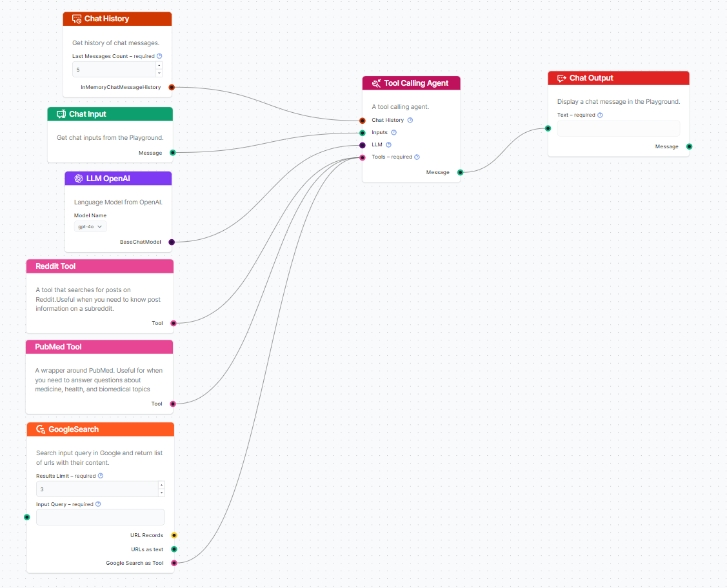Click the Input Query field on GoogleSearch
727x588 pixels.
[x=100, y=517]
